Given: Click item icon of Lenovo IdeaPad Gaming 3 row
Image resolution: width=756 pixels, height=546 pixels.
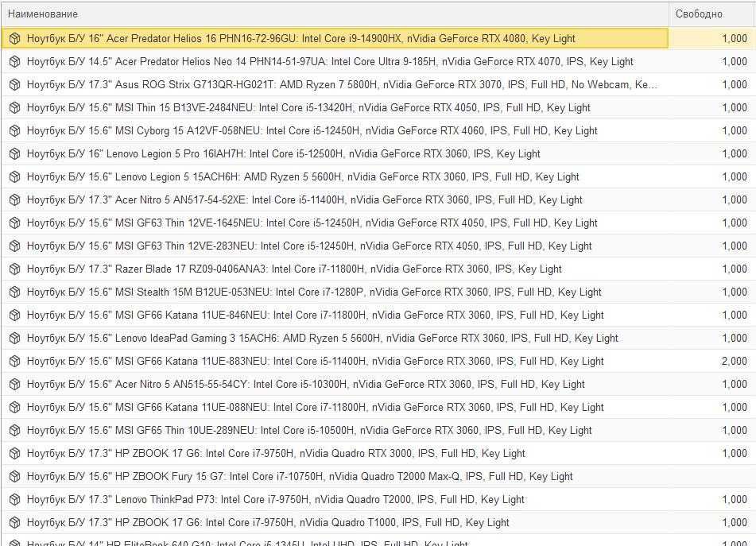Looking at the screenshot, I should [15, 339].
